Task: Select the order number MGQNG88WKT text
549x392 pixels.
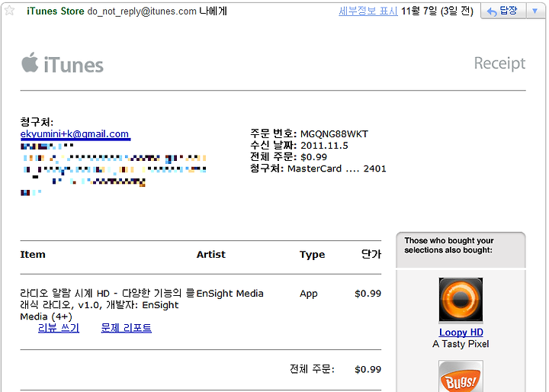Action: pyautogui.click(x=334, y=133)
